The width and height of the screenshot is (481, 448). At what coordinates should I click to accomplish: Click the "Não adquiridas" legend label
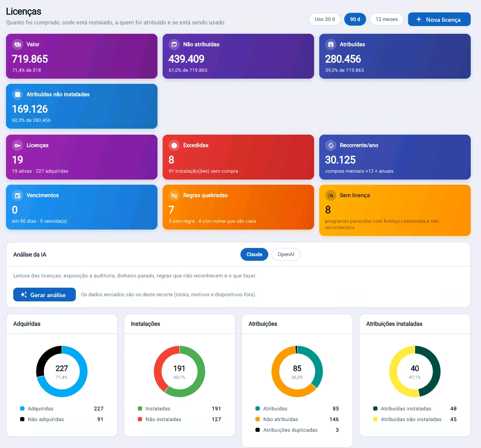pyautogui.click(x=46, y=419)
